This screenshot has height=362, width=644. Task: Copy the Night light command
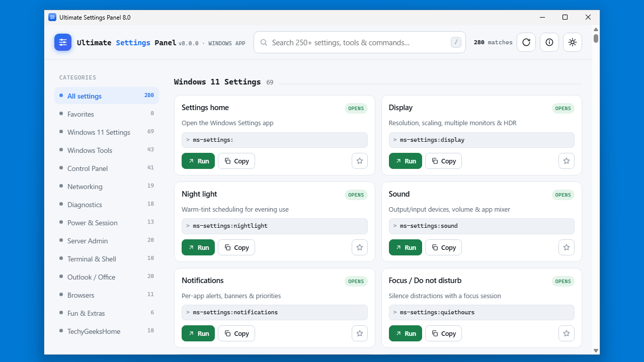[x=236, y=247]
